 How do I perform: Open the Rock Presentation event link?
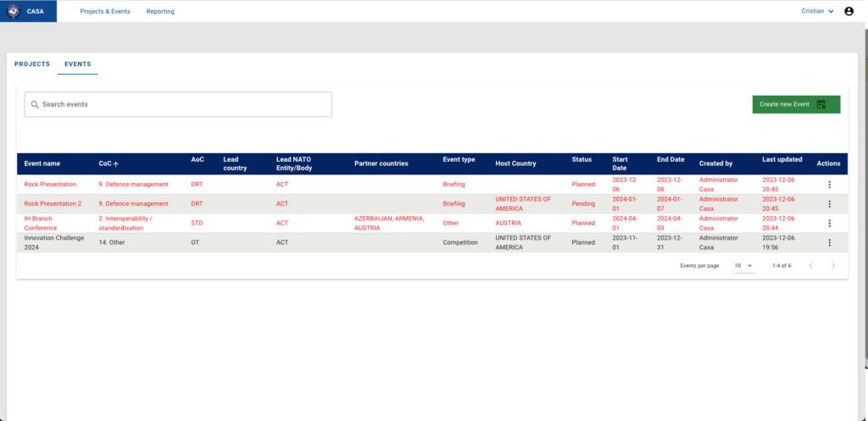[50, 184]
